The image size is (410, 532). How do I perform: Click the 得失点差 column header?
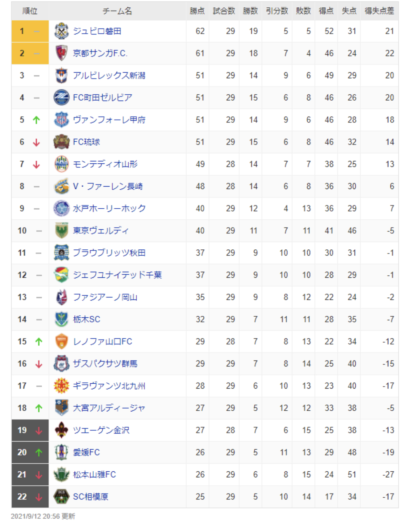click(379, 11)
